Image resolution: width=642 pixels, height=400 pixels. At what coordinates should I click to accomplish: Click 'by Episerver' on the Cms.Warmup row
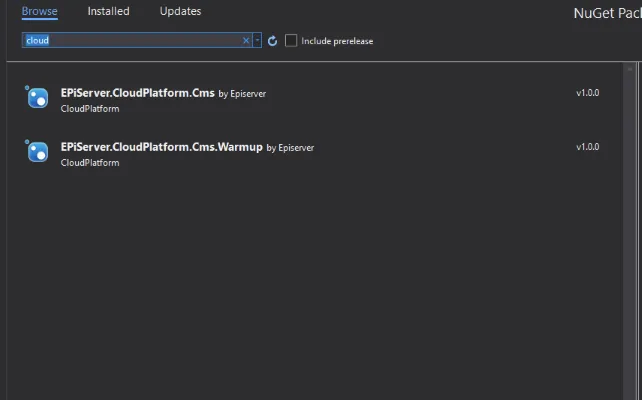[x=290, y=148]
